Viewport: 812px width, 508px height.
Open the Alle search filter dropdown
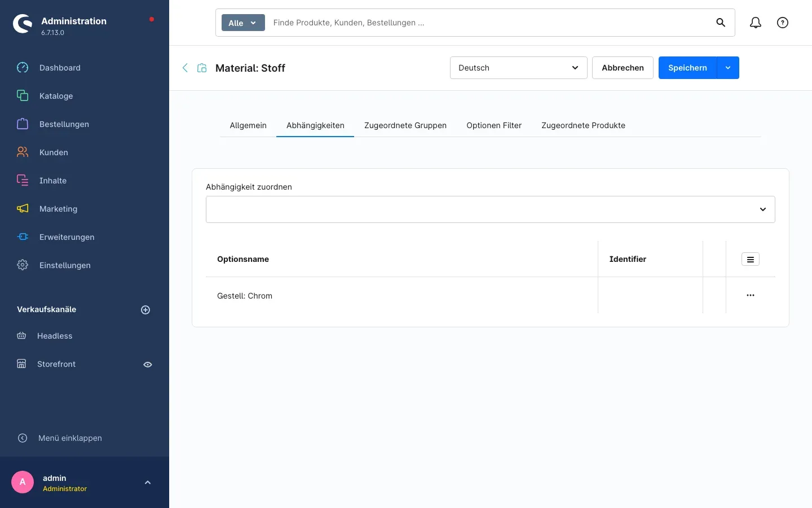[x=243, y=23]
